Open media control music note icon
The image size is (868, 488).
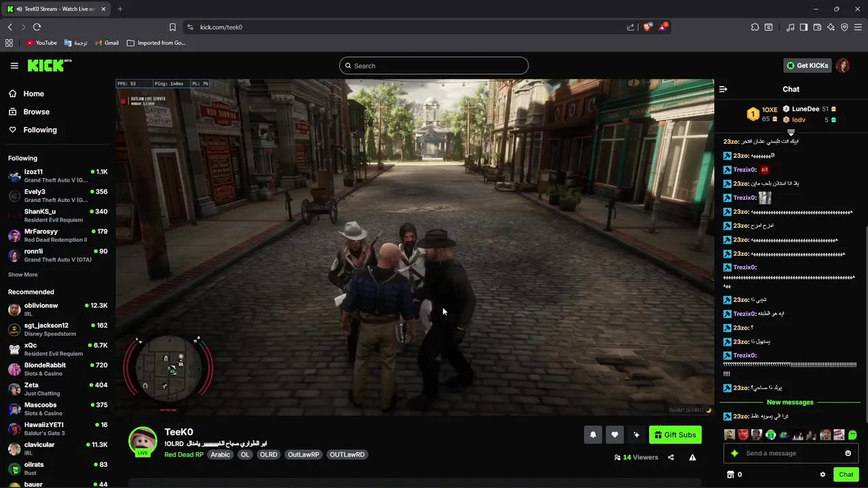pyautogui.click(x=790, y=27)
